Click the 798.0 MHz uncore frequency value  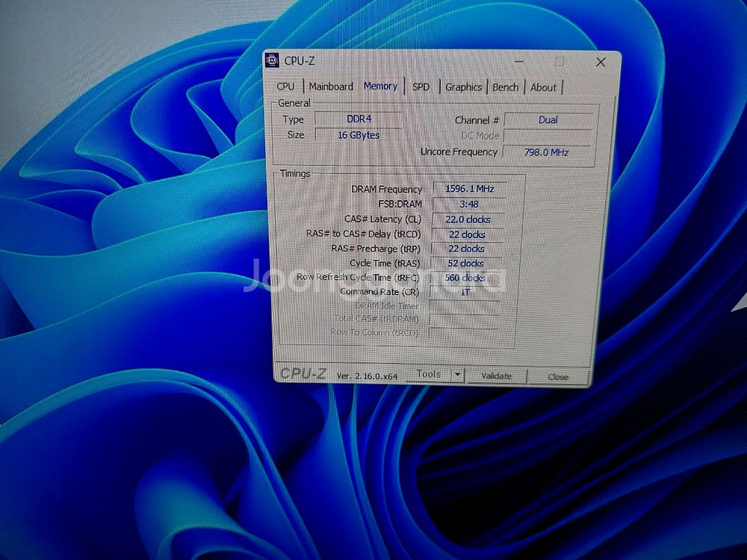[x=546, y=152]
